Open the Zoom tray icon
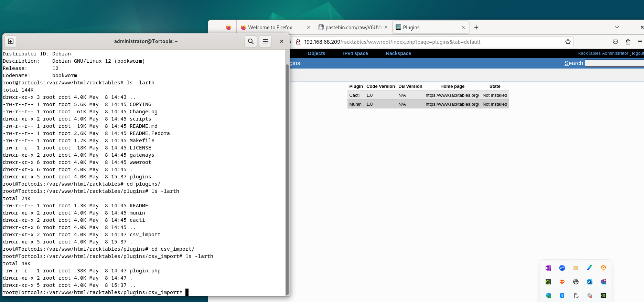The image size is (644, 302). [562, 268]
